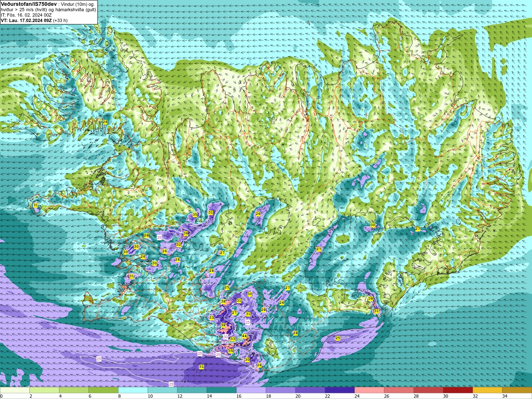Select the 10–12 turquoise legend swatch
532x399 pixels.
coord(163,390)
